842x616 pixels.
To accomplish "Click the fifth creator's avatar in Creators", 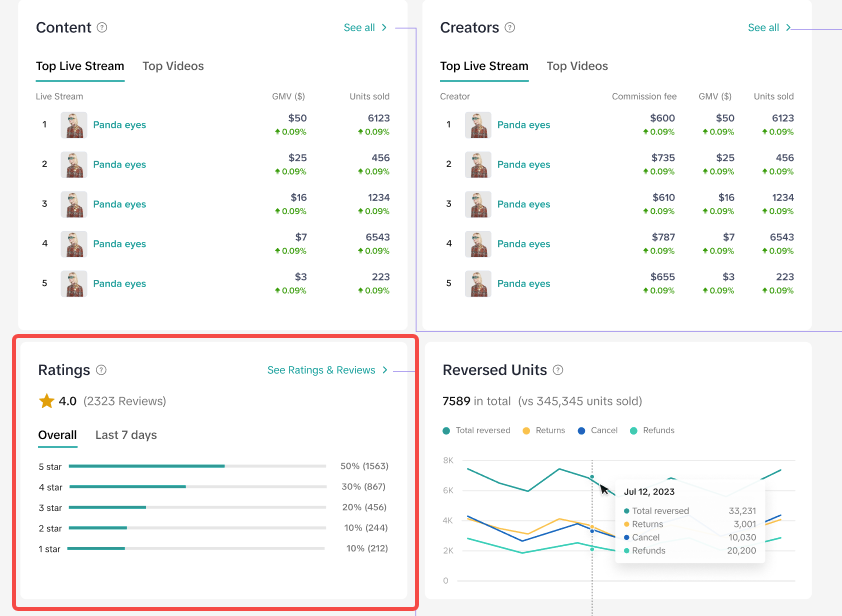I will (x=478, y=284).
